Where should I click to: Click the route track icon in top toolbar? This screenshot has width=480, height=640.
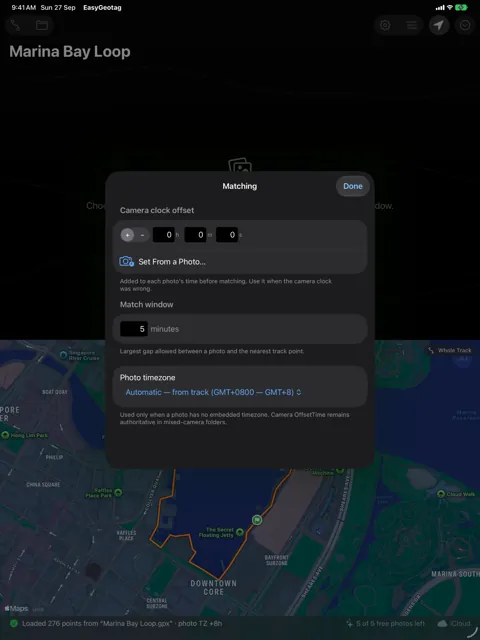(15, 25)
